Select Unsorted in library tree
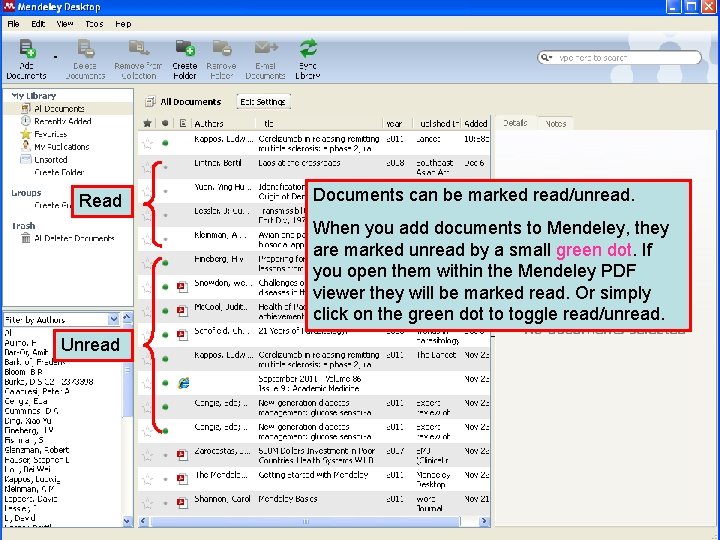 click(x=51, y=160)
